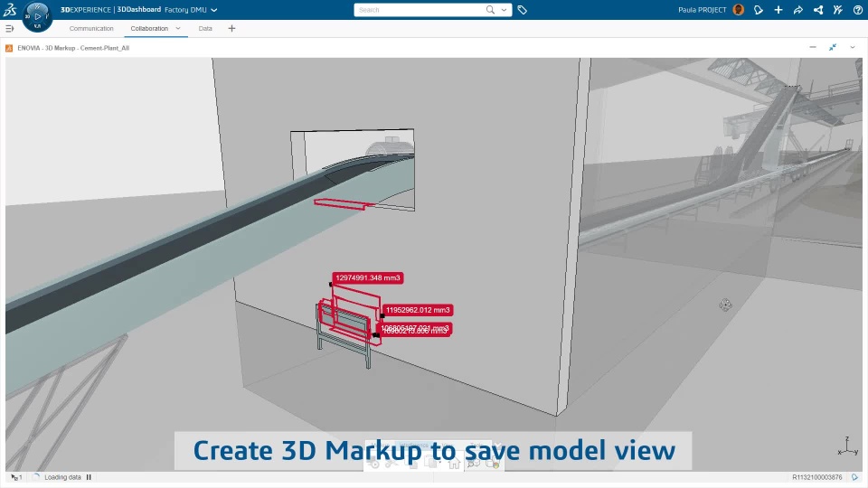Viewport: 868px width, 488px height.
Task: Click the plus add content icon
Action: tap(778, 10)
